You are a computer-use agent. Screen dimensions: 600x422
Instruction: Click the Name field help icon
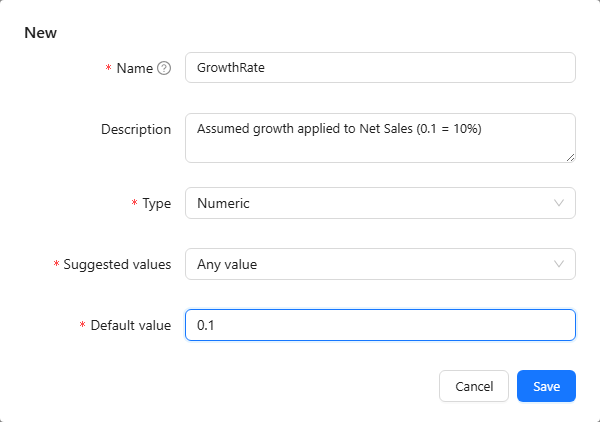(164, 68)
